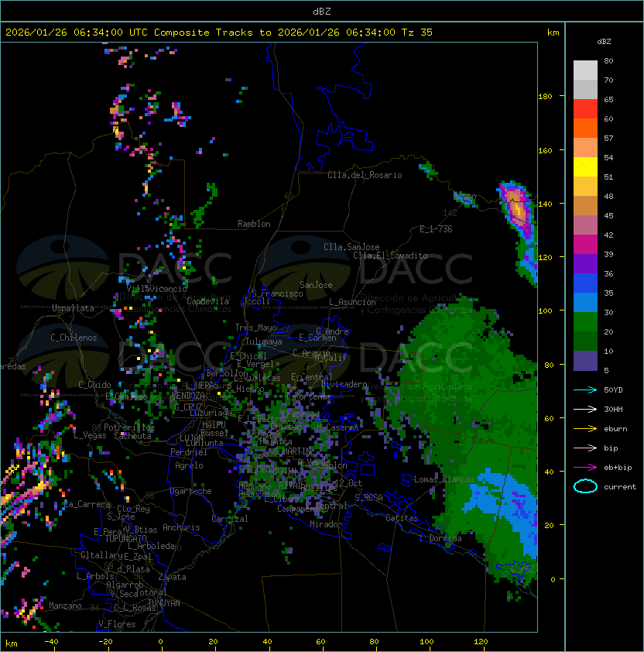The image size is (644, 652).
Task: Click the Anchoris label
Action: 181,527
